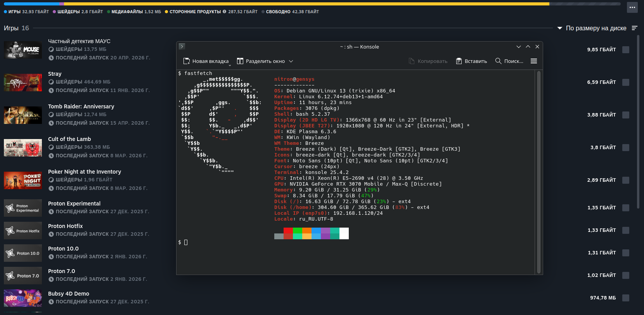The image size is (644, 315).
Task: Click the ШЕЙДЕРЫ 2,8 ГБАЙТ legend entry
Action: coord(78,12)
